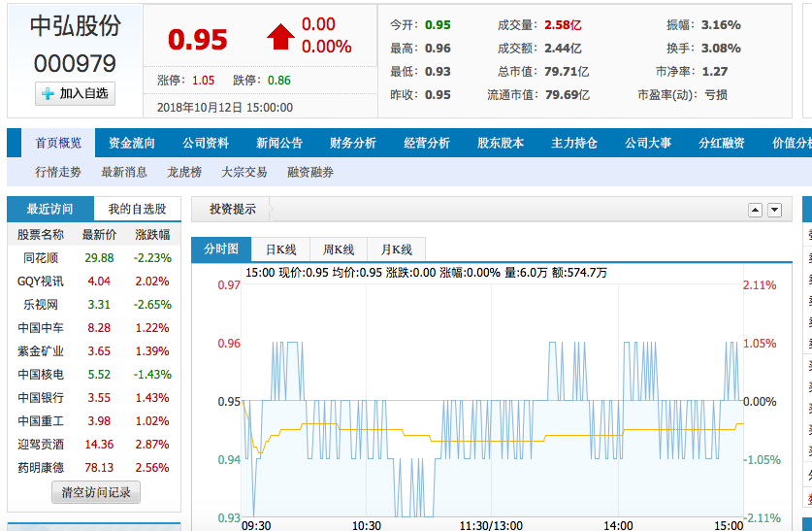
Task: Open the 资金流向 tab
Action: click(x=132, y=143)
